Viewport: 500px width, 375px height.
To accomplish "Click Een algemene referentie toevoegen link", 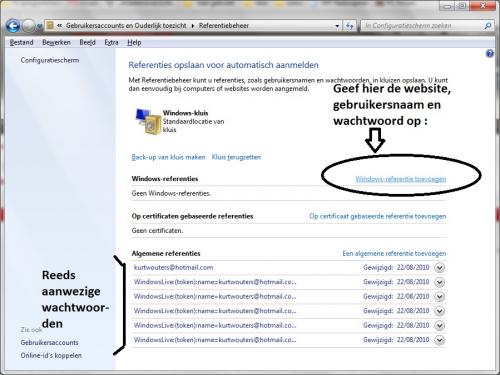I will 394,254.
